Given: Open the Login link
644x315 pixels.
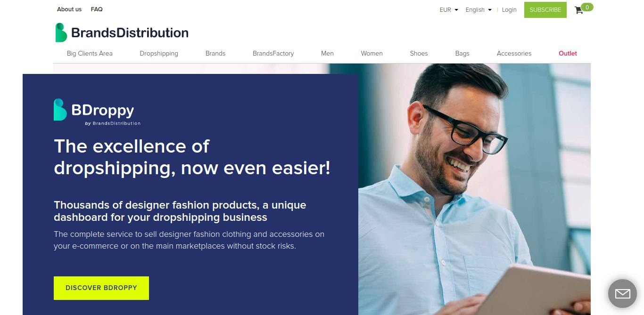Looking at the screenshot, I should 509,9.
